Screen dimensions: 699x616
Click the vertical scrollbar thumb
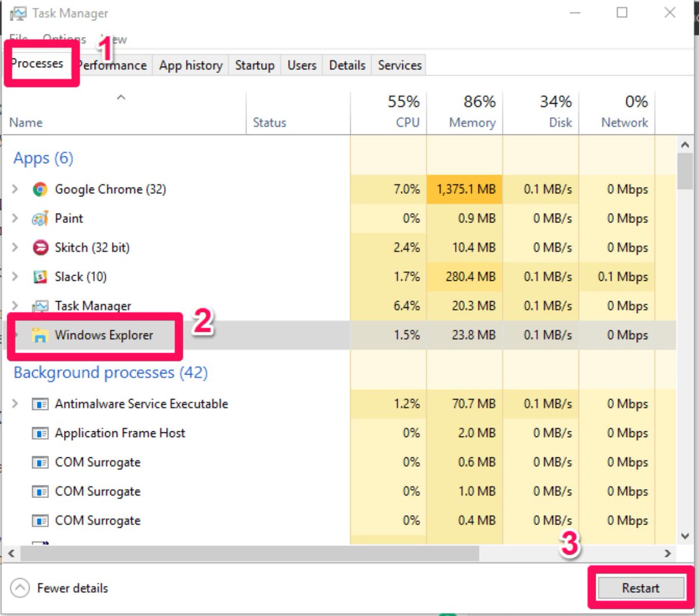click(685, 172)
